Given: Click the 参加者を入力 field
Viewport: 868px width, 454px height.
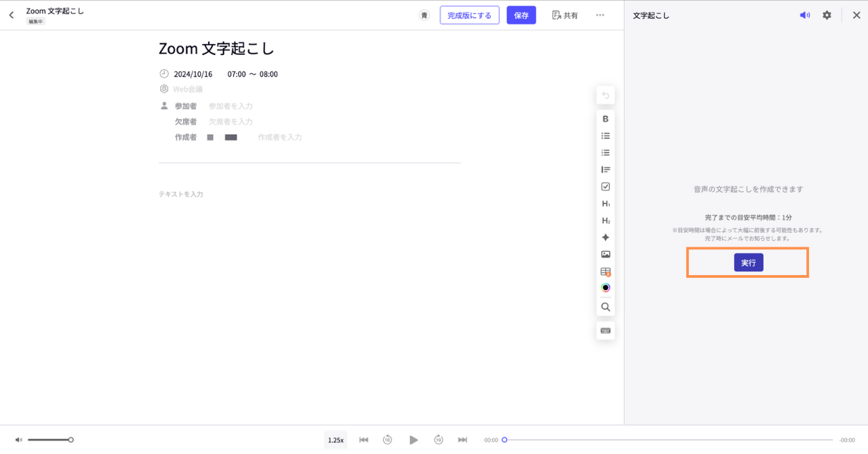Looking at the screenshot, I should pyautogui.click(x=231, y=106).
